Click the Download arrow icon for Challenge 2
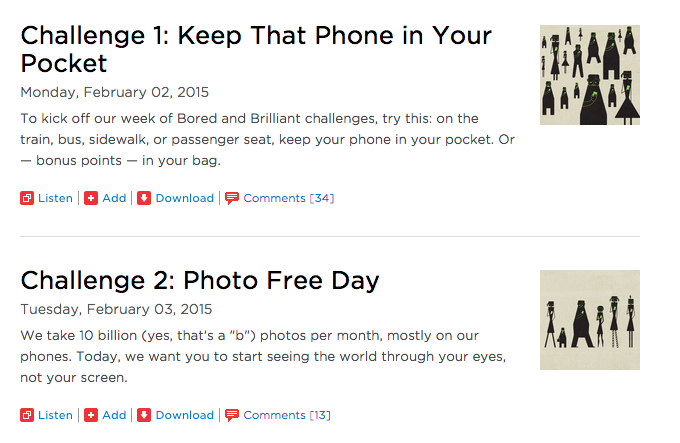The height and width of the screenshot is (443, 680). coord(144,415)
